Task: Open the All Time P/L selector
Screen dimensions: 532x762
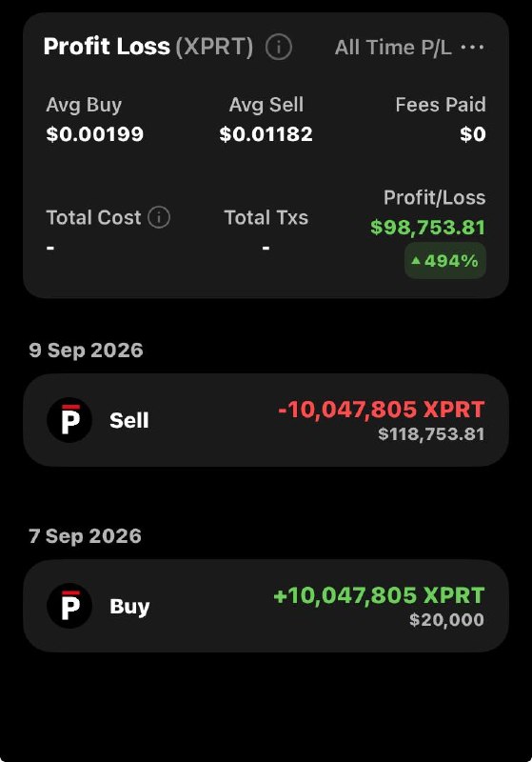Action: [393, 47]
